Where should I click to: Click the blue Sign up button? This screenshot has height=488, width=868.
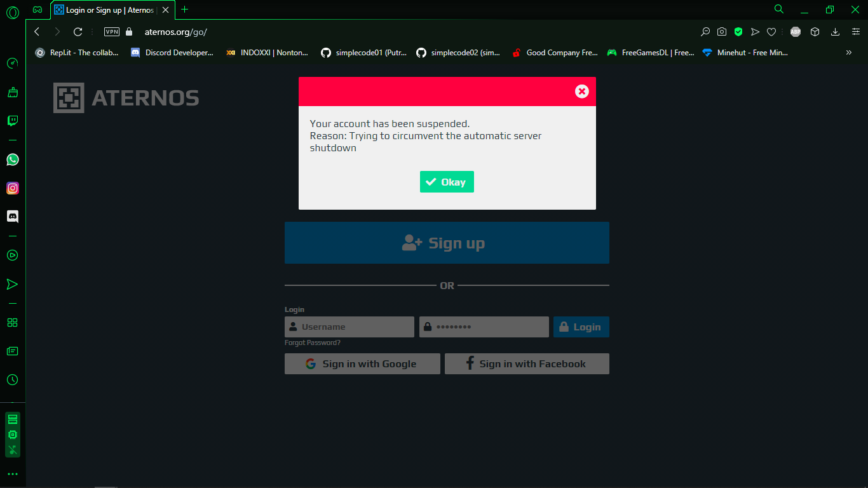coord(447,243)
